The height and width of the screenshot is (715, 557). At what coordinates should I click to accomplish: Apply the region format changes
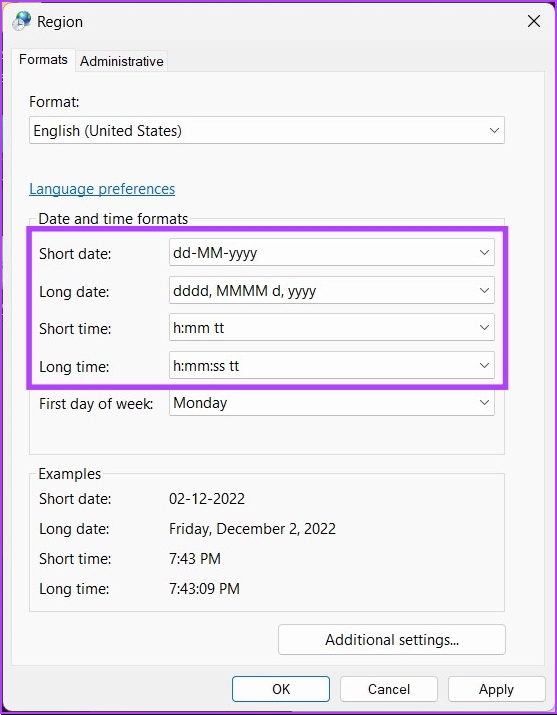(496, 689)
